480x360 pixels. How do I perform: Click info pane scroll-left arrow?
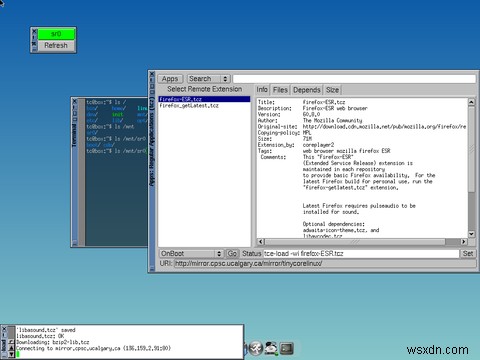(261, 242)
